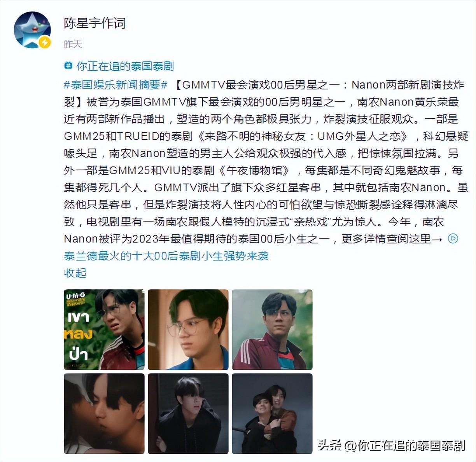Image resolution: width=476 pixels, height=462 pixels.
Task: Open the 你正在追的泰国泰剧 super-topic link
Action: (x=125, y=66)
